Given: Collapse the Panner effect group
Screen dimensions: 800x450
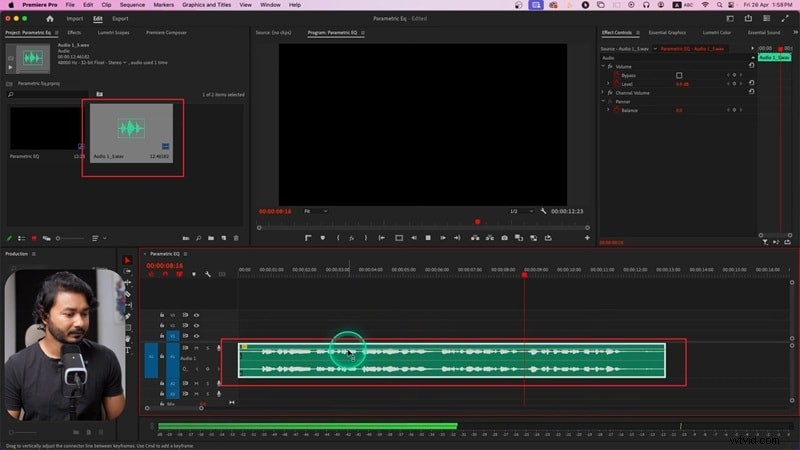Looking at the screenshot, I should (603, 102).
